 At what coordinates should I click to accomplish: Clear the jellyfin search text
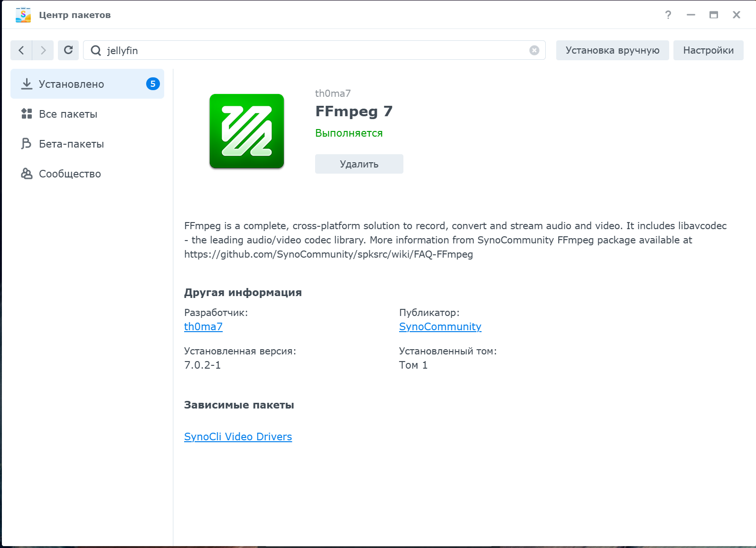pos(534,50)
